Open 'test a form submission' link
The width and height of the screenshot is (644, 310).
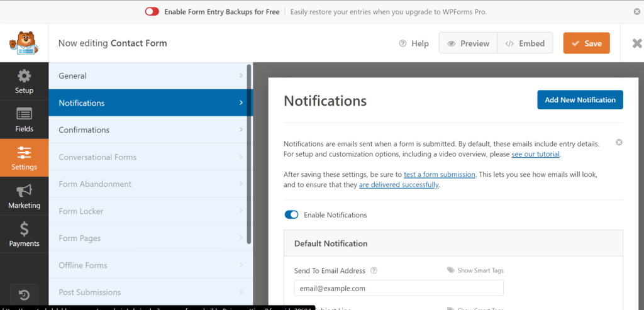tap(440, 174)
